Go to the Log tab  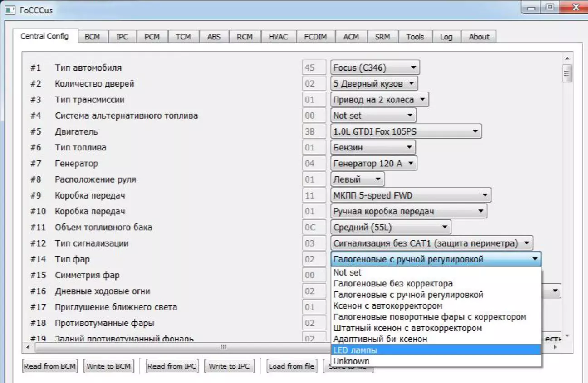click(446, 37)
